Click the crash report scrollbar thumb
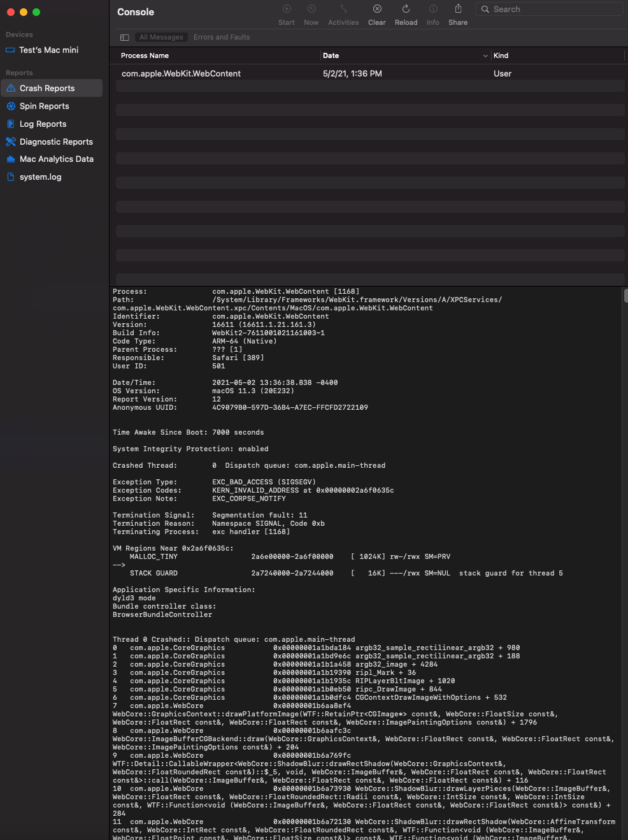This screenshot has width=628, height=840. click(626, 295)
